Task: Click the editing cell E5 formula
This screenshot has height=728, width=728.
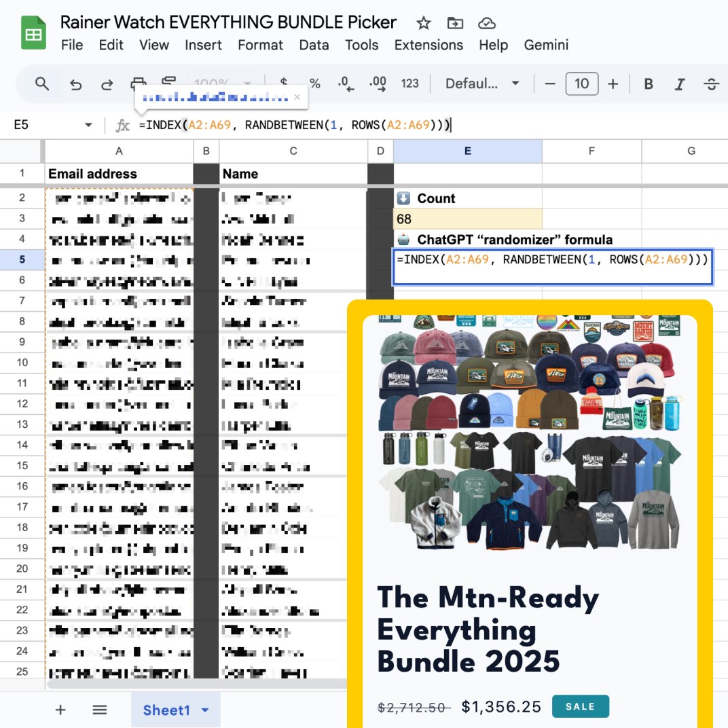Action: coord(553,266)
